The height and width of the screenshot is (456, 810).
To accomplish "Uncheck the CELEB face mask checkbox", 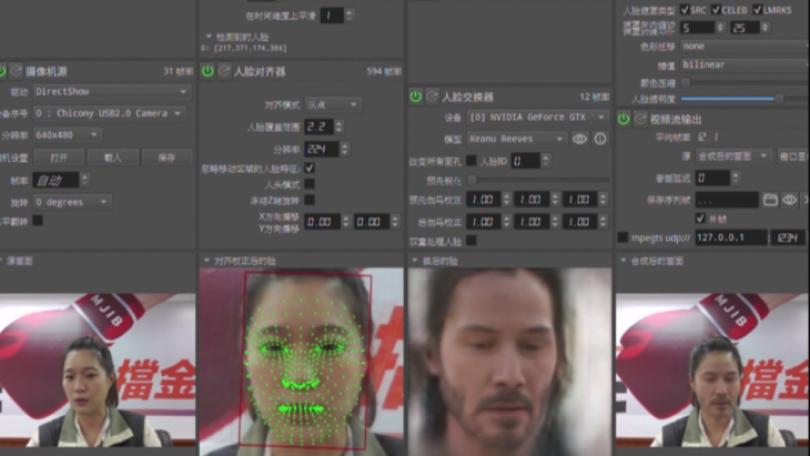I will [x=715, y=10].
